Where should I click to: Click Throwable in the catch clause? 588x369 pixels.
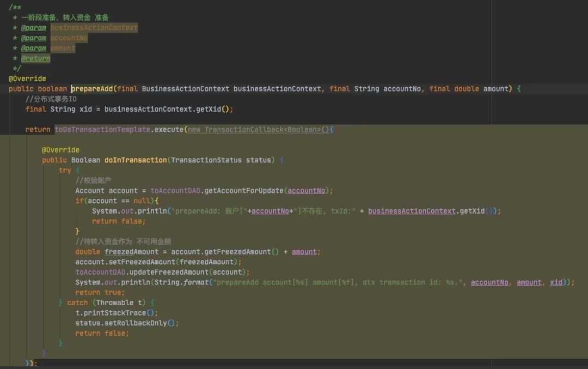coord(114,303)
